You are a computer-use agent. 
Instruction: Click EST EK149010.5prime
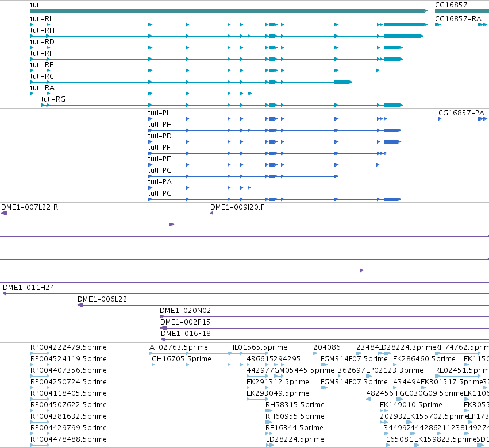tap(411, 405)
